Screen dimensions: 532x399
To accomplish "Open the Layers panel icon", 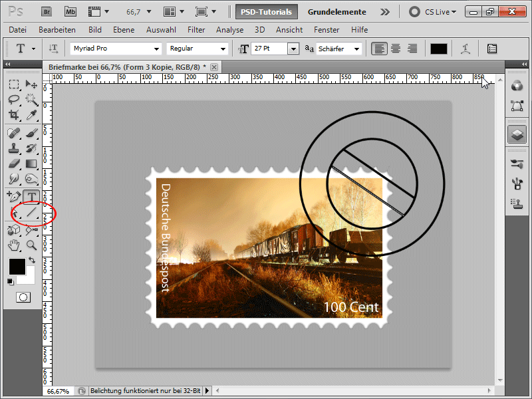I will click(517, 134).
